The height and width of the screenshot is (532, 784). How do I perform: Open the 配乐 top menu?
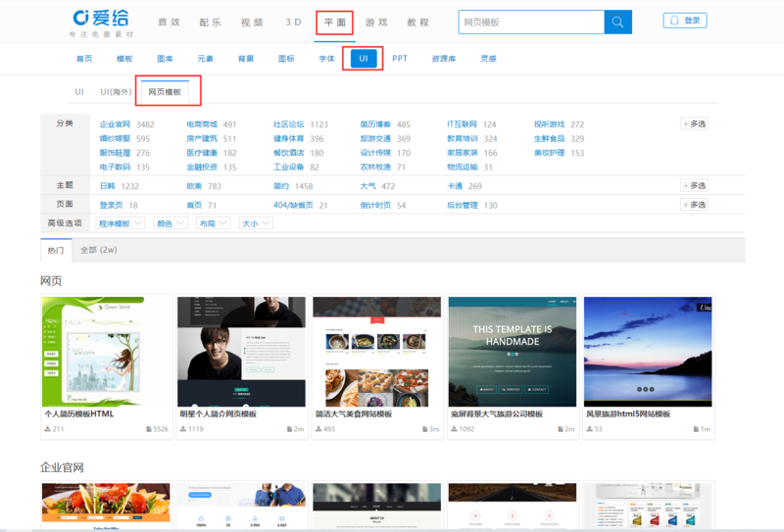pyautogui.click(x=211, y=22)
